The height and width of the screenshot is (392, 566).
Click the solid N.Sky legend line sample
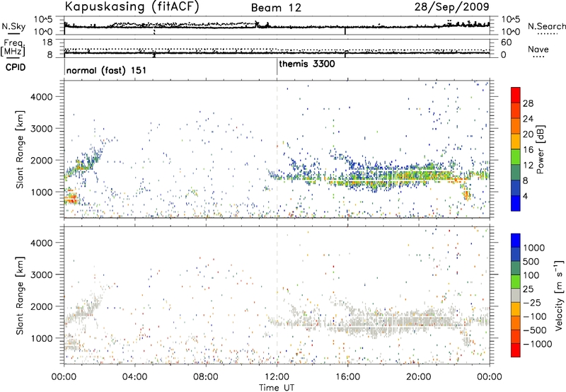[x=13, y=34]
